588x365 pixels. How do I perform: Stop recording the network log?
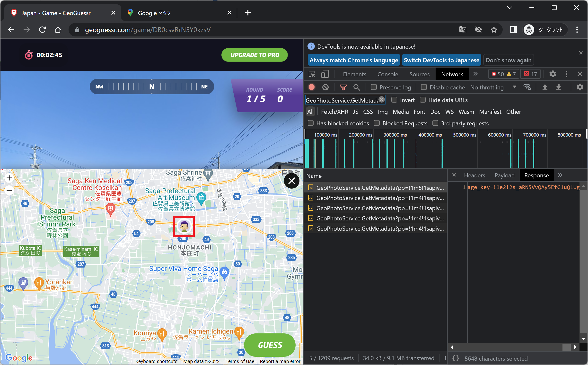312,87
